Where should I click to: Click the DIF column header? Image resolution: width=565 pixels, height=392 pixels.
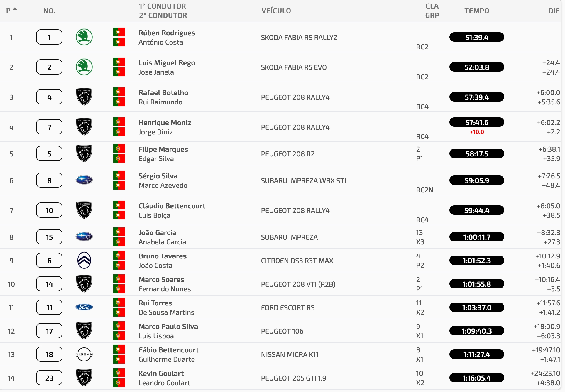coord(554,11)
